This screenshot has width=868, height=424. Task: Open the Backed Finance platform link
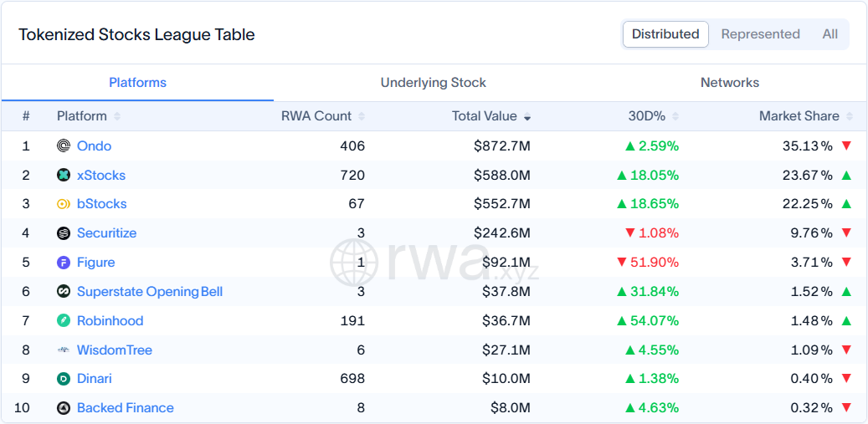(125, 408)
